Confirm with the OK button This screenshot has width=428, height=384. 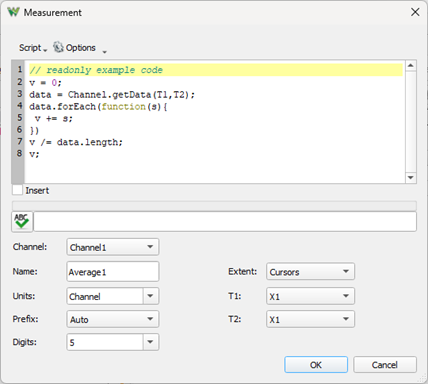point(316,365)
